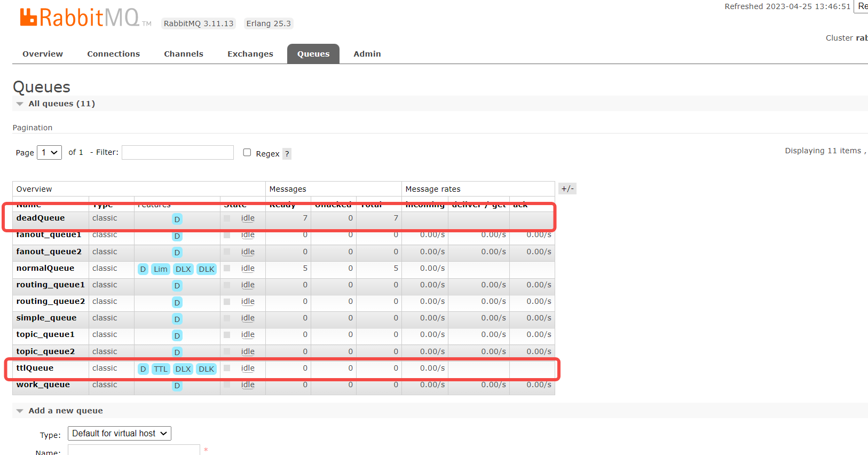This screenshot has width=868, height=455.
Task: Open the topic_queue1 queue link
Action: pos(45,334)
